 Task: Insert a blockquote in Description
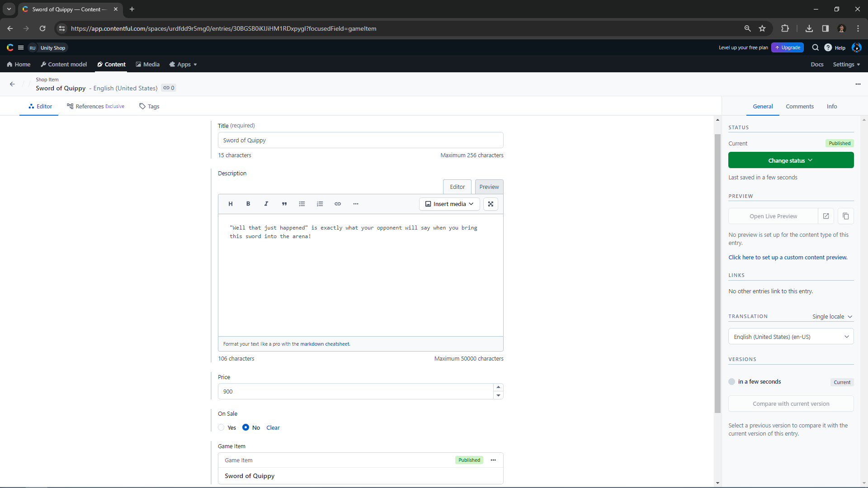(x=284, y=204)
